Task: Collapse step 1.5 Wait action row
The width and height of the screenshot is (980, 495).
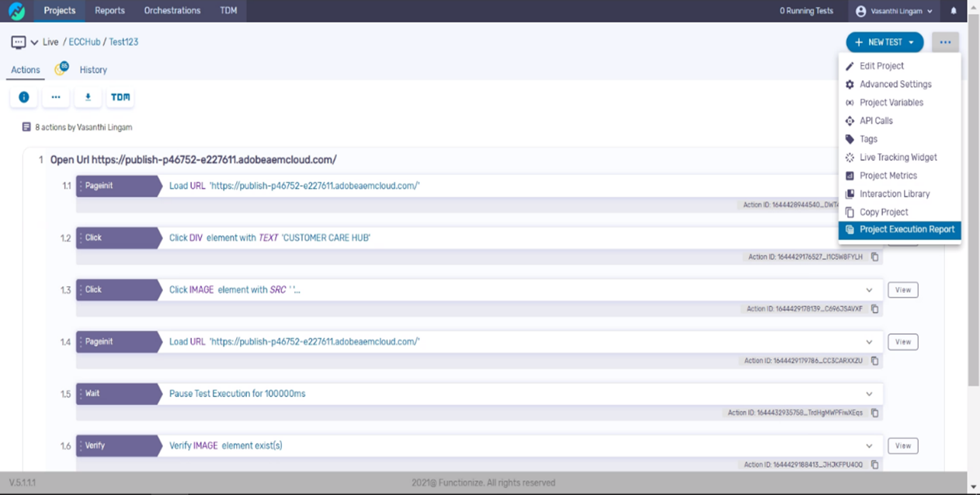Action: tap(870, 393)
